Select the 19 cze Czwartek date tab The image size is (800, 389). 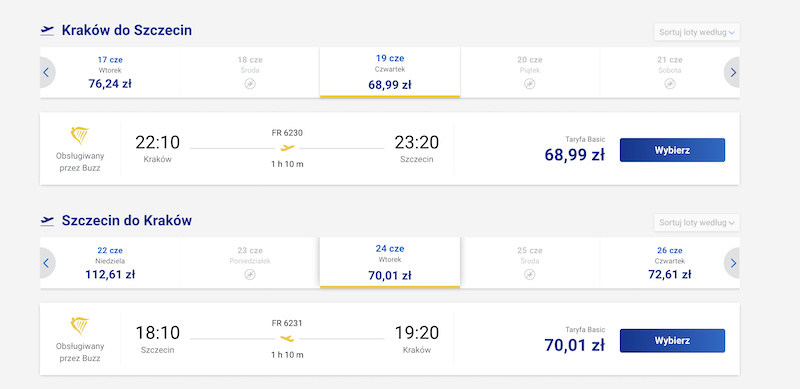pyautogui.click(x=390, y=72)
